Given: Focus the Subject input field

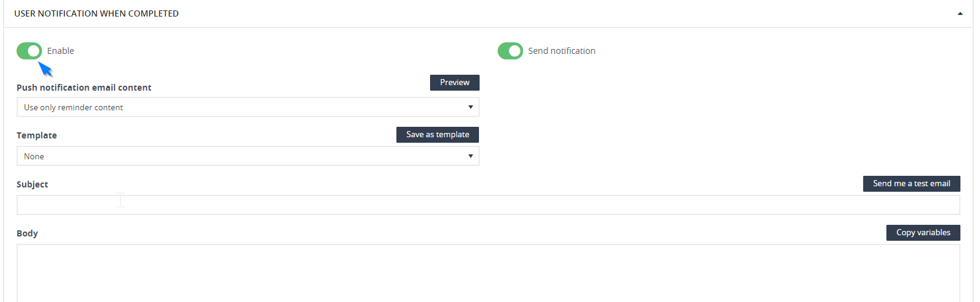Looking at the screenshot, I should tap(488, 205).
